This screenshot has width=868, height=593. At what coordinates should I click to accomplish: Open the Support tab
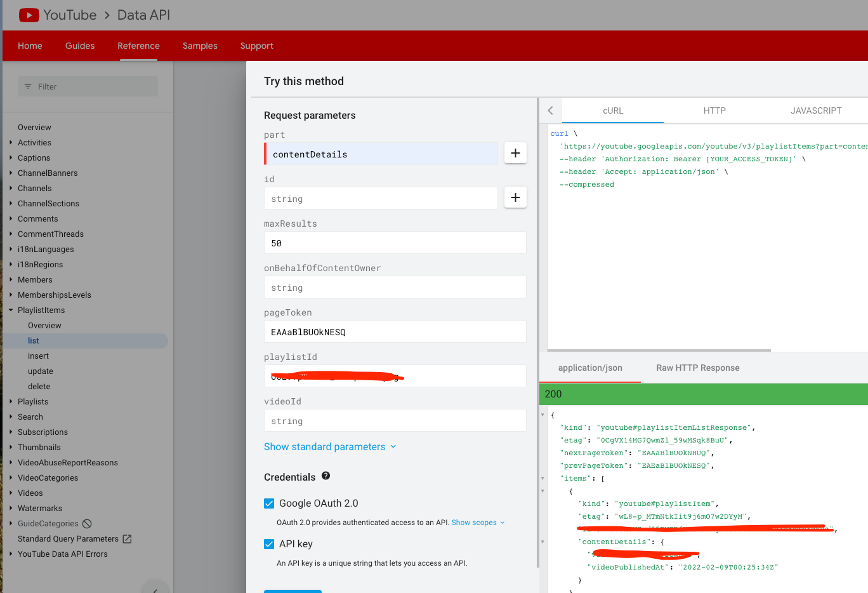pos(257,46)
